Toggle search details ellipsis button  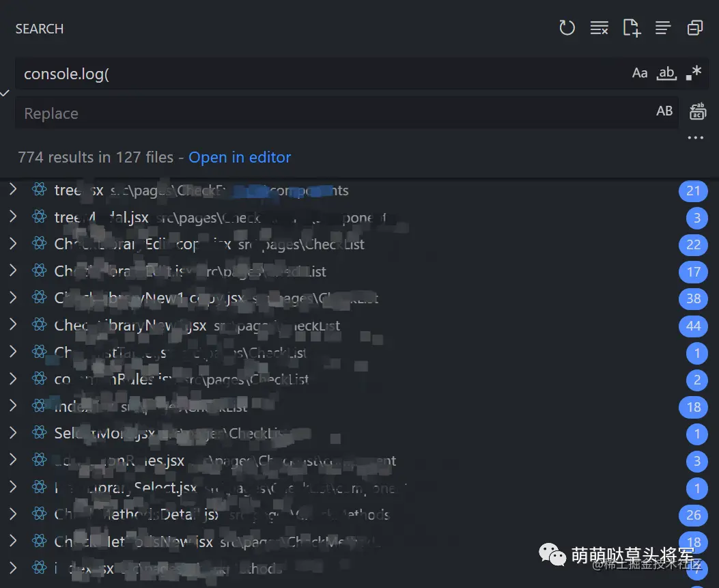coord(695,137)
